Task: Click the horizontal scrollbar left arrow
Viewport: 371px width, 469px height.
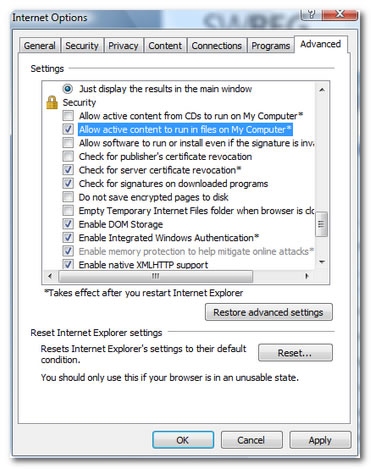Action: pos(50,276)
